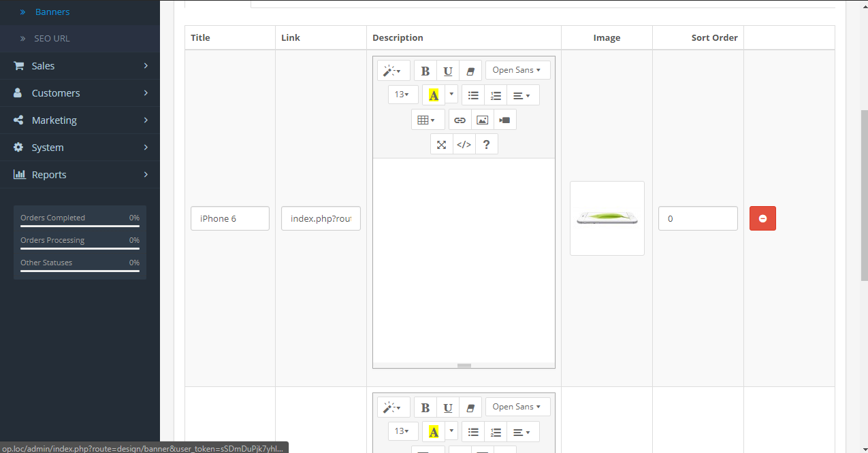Open the editor help question mark
Viewport: 868px width, 453px height.
[x=486, y=144]
